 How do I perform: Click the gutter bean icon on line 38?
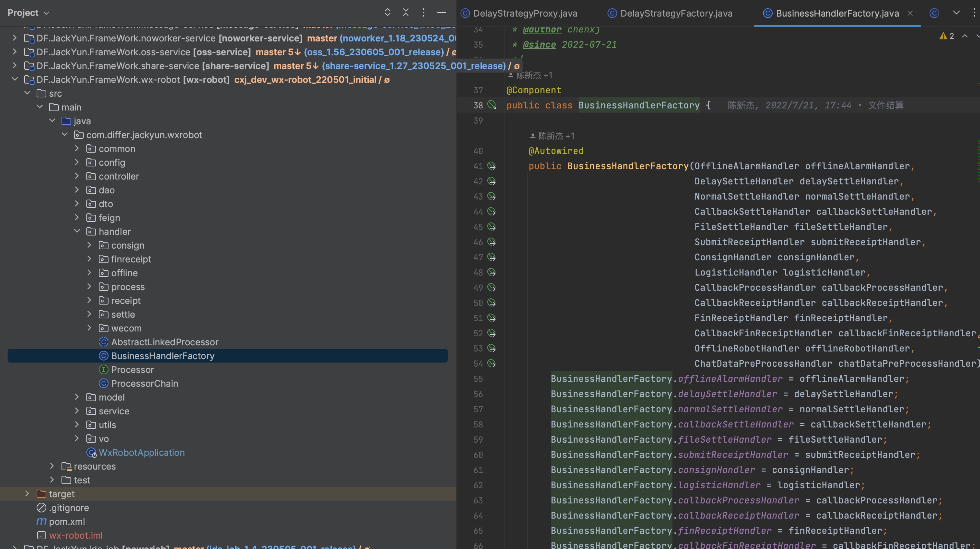492,105
